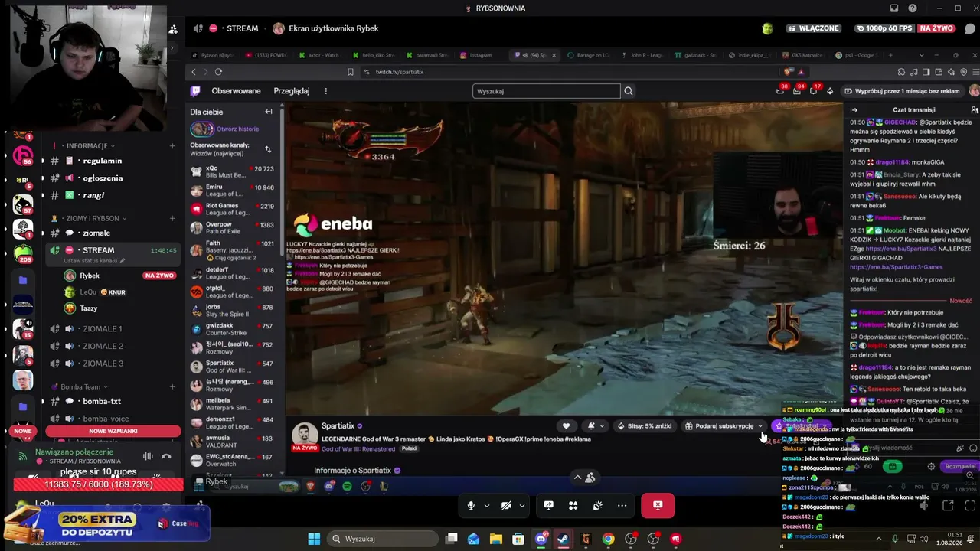Screen dimensions: 980x551
Task: Toggle noise suppression in voice panel
Action: tap(148, 457)
